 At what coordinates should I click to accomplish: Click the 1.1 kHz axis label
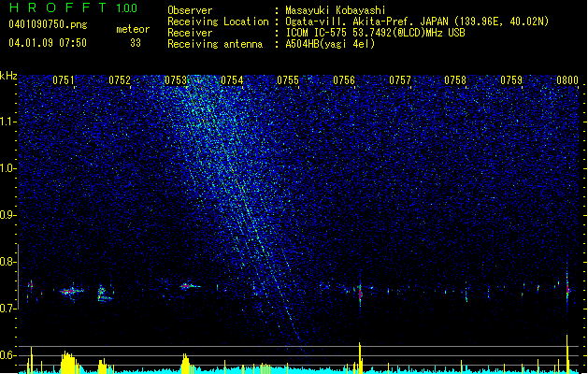pos(8,122)
